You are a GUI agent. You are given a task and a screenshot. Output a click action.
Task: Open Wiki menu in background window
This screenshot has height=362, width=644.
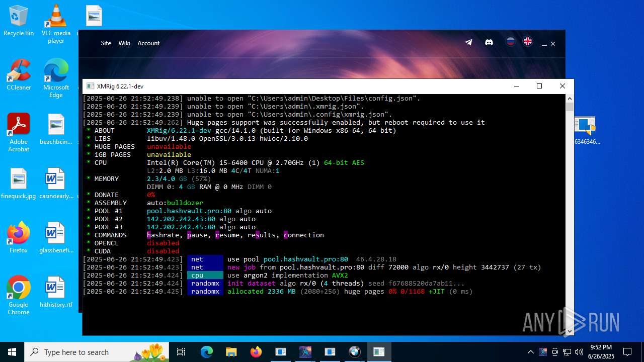click(x=124, y=43)
